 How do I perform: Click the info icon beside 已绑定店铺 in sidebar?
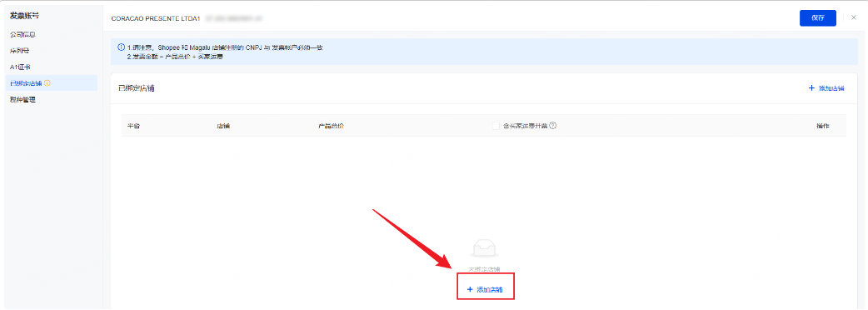47,83
